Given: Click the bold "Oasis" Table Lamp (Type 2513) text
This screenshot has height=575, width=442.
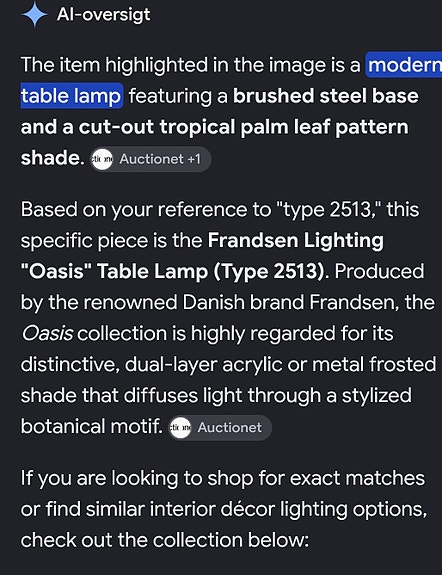Looking at the screenshot, I should [x=172, y=272].
